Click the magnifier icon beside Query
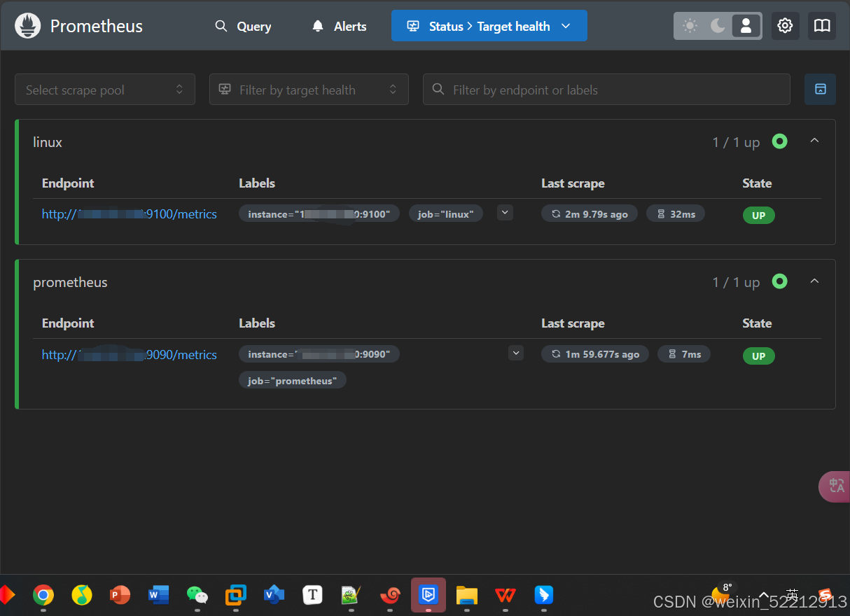850x616 pixels. coord(221,26)
